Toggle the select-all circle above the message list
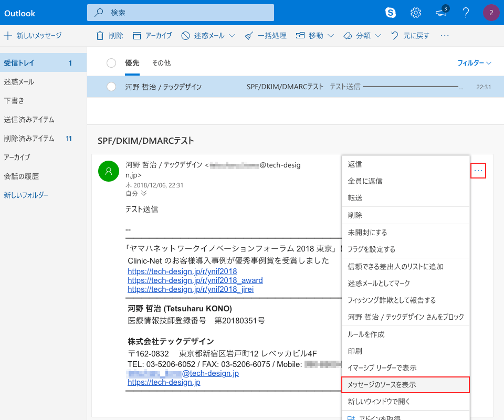504x420 pixels. point(111,62)
